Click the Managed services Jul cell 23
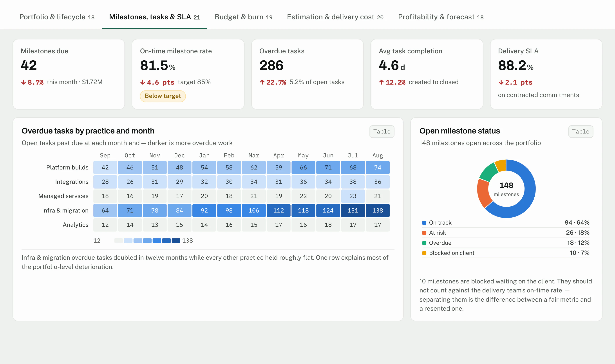 [x=353, y=196]
